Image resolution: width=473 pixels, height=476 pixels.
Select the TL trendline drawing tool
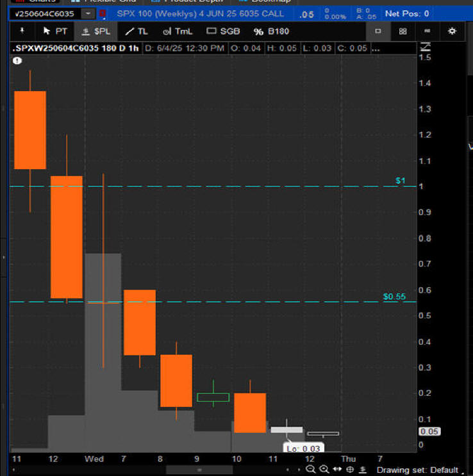tap(136, 31)
